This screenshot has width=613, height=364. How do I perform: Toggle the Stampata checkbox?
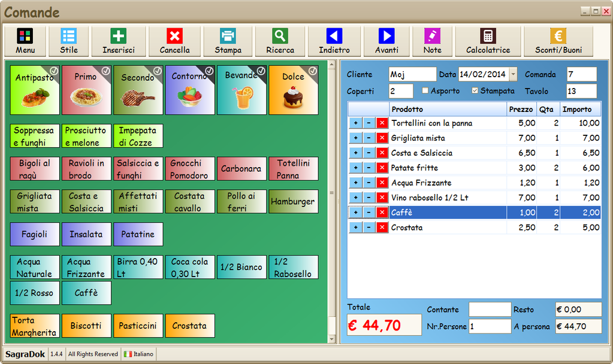(x=475, y=91)
